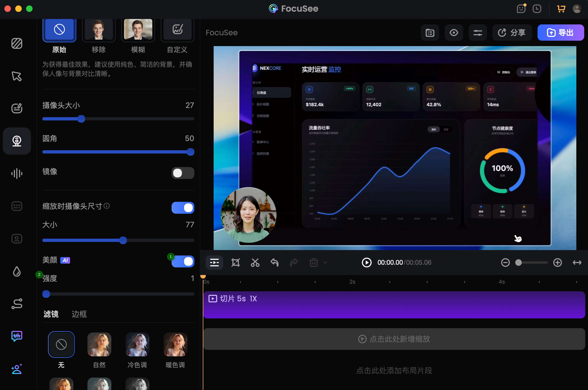The image size is (588, 390).
Task: Turn off the 美颜 AI switch
Action: coord(183,261)
